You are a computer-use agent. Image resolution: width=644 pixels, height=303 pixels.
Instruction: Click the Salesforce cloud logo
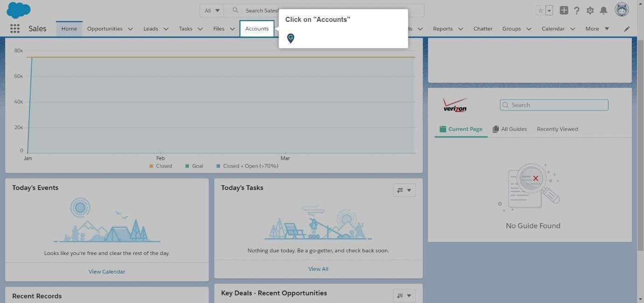pos(19,10)
